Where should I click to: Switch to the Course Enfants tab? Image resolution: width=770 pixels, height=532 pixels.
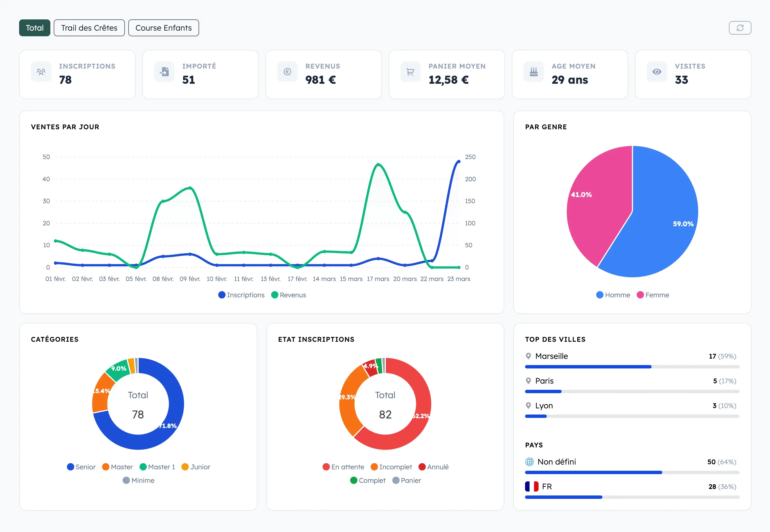163,28
